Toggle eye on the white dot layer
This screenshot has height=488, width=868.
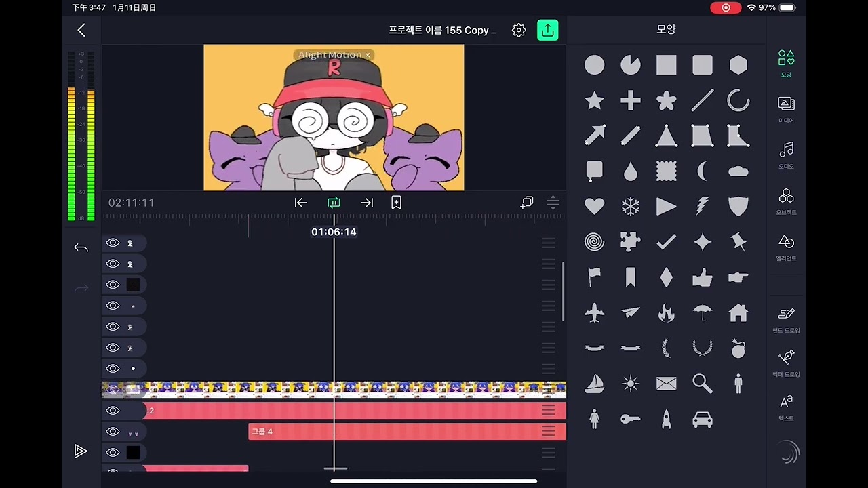(x=113, y=368)
